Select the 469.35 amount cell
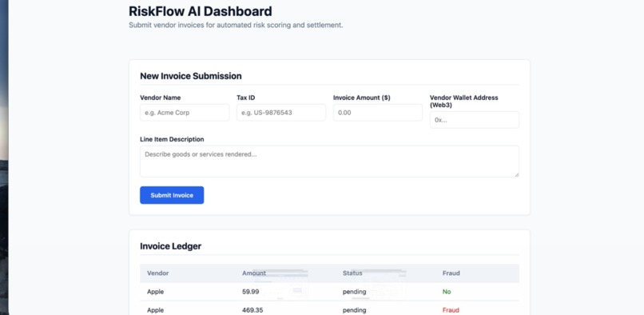 (252, 310)
